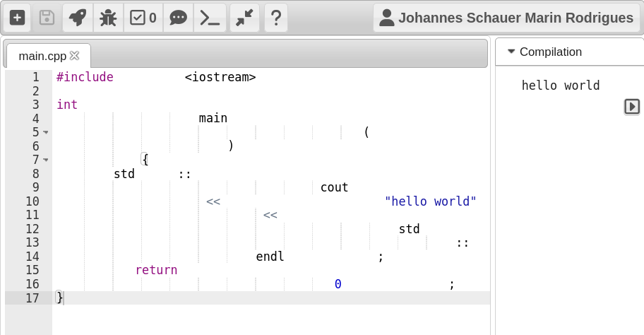Image resolution: width=644 pixels, height=335 pixels.
Task: Close the main.cpp tab with the x icon
Action: coord(74,56)
